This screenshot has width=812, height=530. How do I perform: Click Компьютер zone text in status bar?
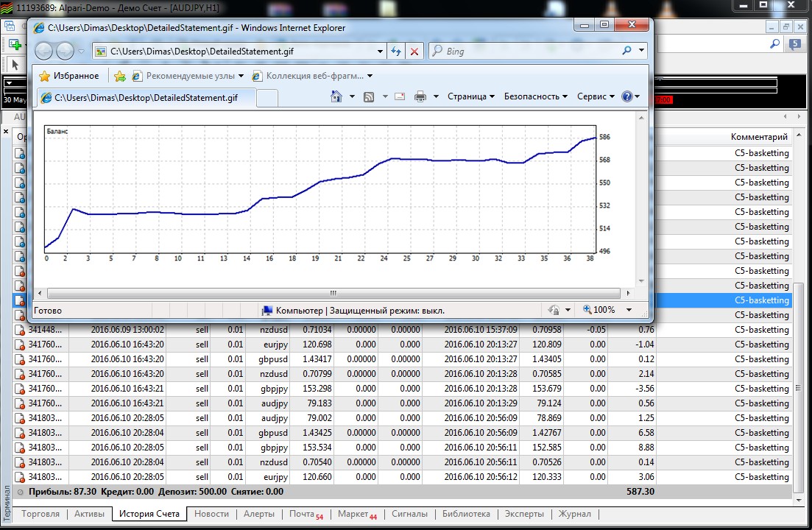point(299,311)
